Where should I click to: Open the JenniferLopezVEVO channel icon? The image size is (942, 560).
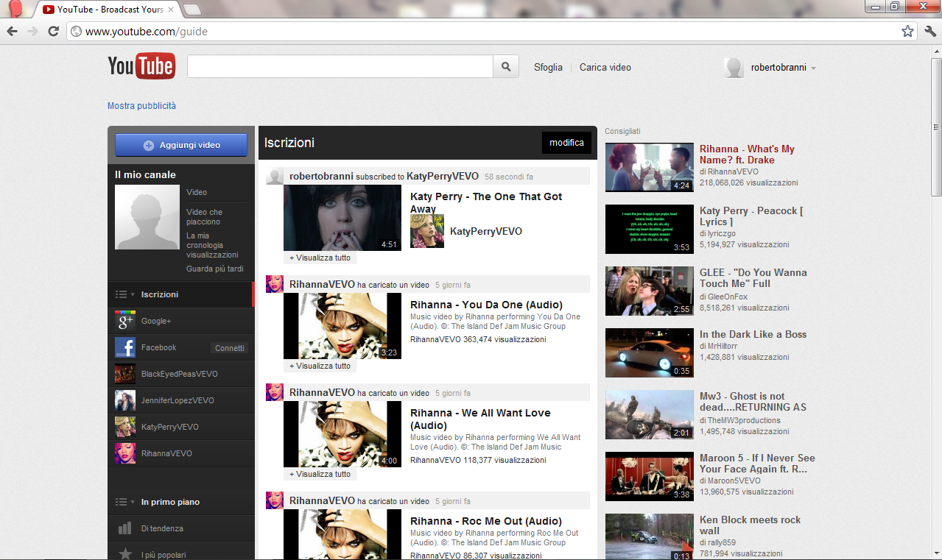[x=124, y=400]
